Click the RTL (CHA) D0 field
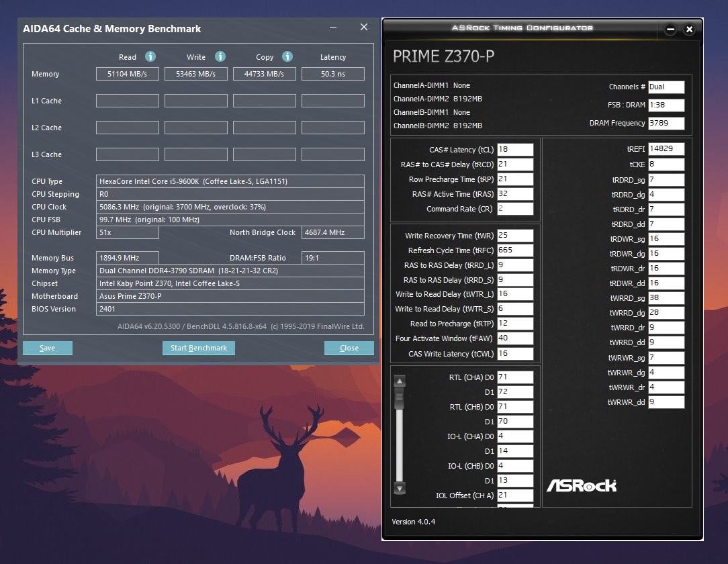The image size is (728, 564). pos(515,377)
